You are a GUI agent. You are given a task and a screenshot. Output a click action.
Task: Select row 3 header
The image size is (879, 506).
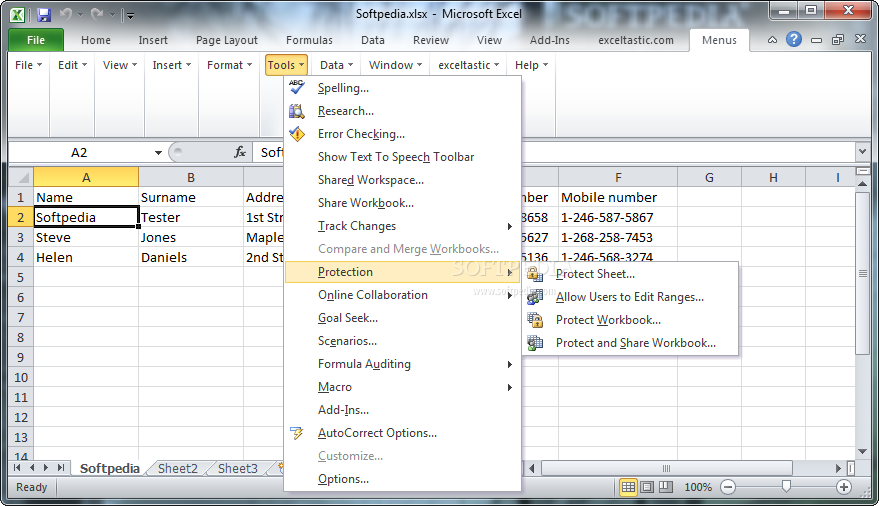[x=21, y=237]
